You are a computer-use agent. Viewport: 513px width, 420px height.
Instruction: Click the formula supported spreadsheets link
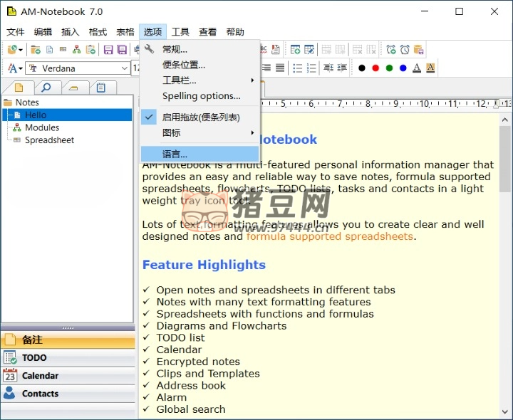click(330, 236)
